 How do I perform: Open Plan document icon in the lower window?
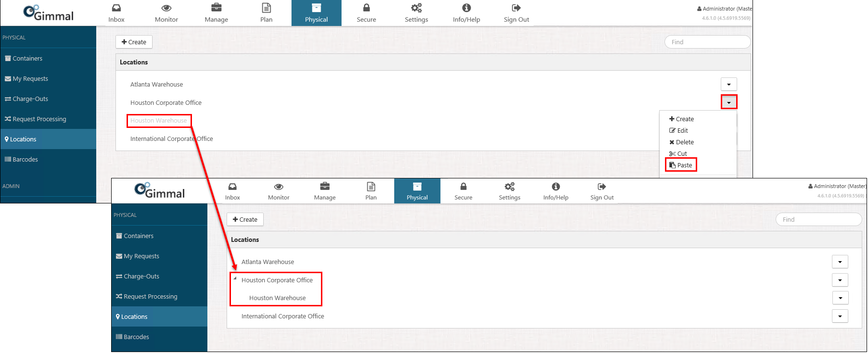371,187
